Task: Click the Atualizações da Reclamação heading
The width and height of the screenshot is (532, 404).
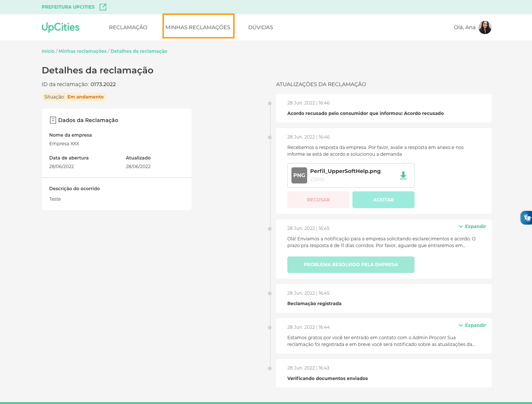Action: (321, 84)
